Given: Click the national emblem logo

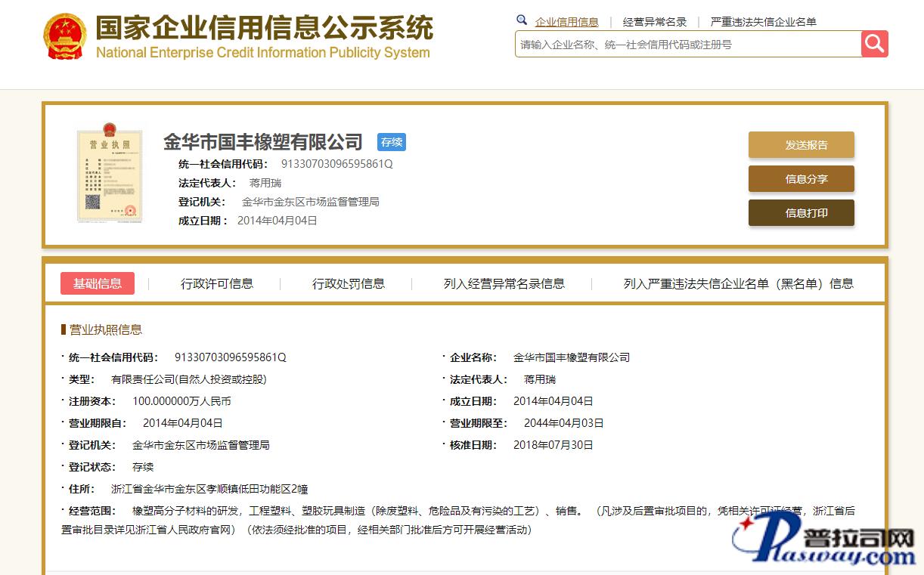Looking at the screenshot, I should pos(65,36).
